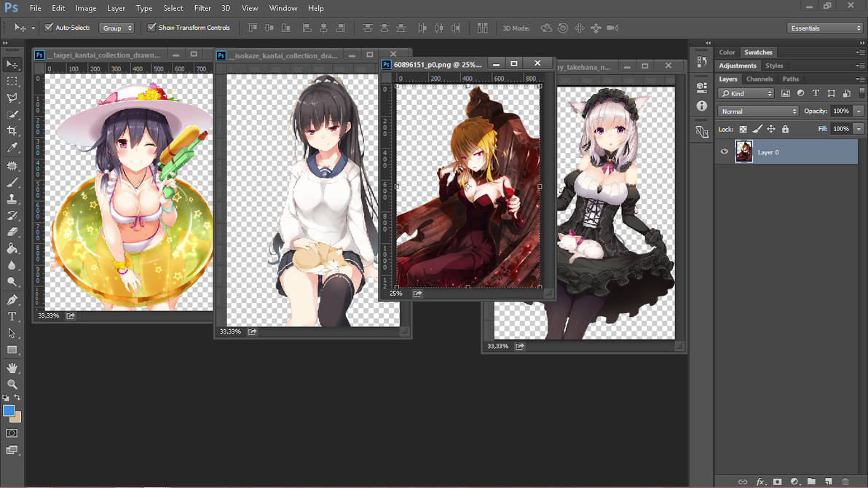This screenshot has width=868, height=488.
Task: Open the Filter menu
Action: click(x=202, y=8)
